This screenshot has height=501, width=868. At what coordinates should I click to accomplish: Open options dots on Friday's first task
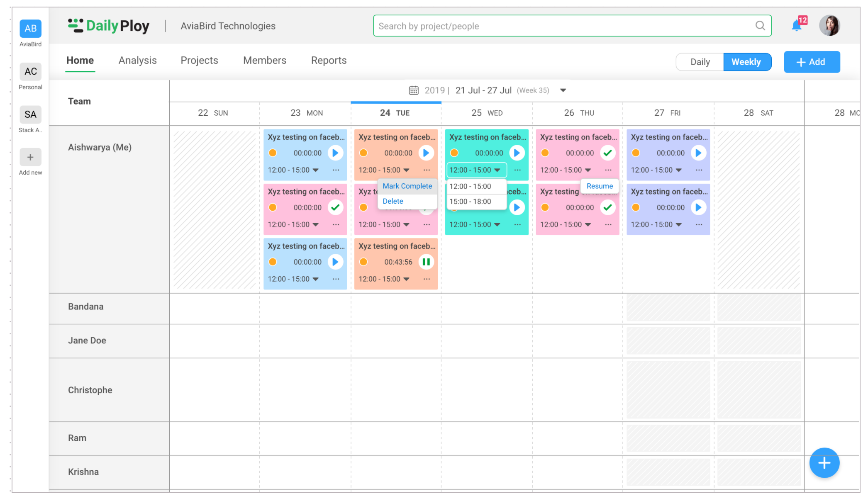pos(699,170)
